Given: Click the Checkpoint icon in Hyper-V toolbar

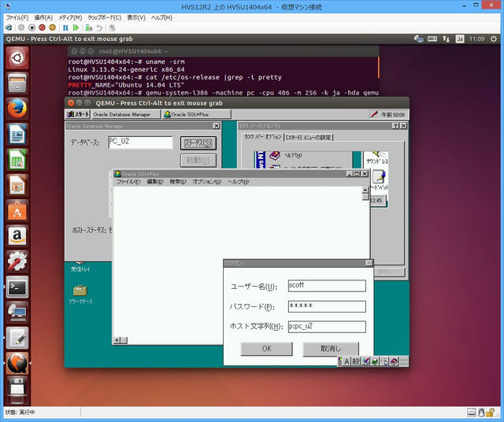Looking at the screenshot, I should (89, 28).
